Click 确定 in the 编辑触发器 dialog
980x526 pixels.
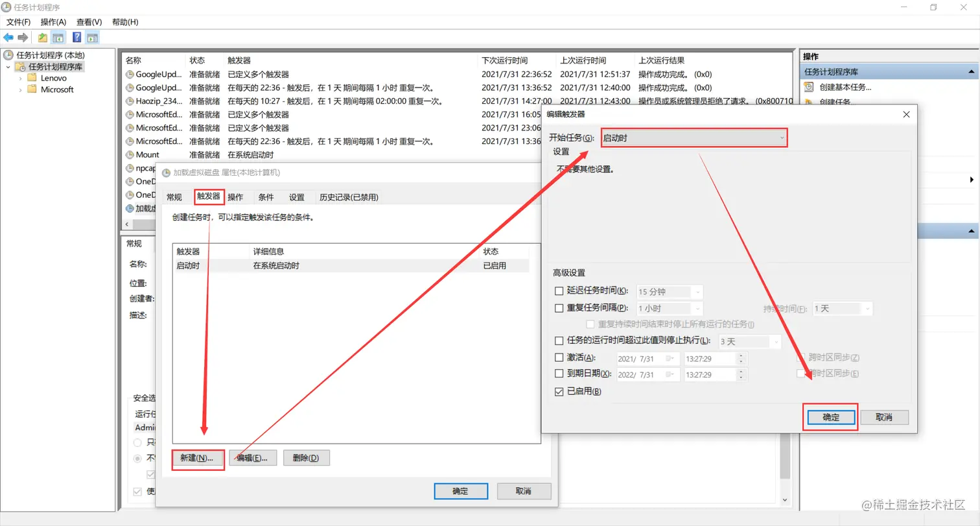click(x=831, y=417)
